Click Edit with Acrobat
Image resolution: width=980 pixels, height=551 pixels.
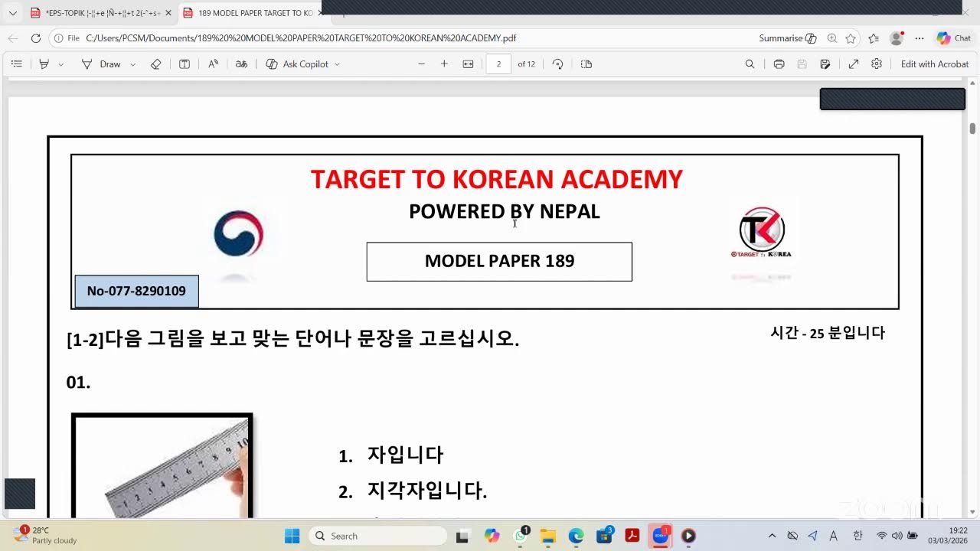click(935, 64)
